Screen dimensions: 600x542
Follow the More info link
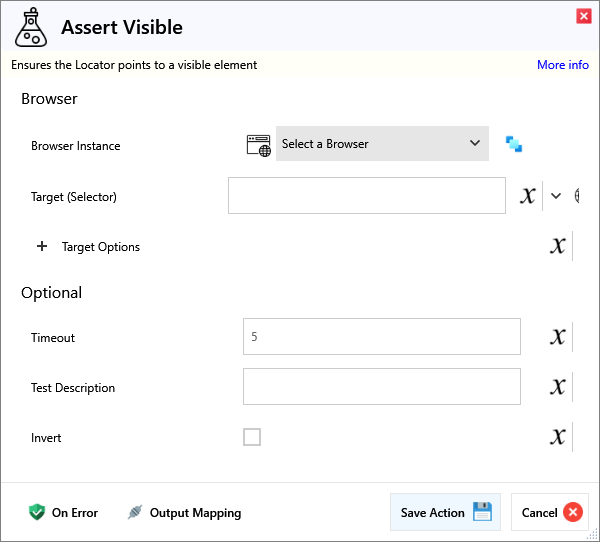[562, 65]
